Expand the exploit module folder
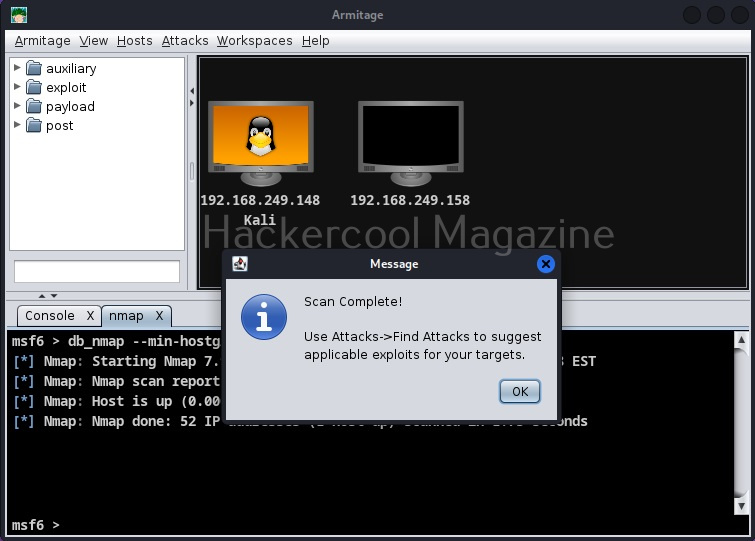 (17, 87)
